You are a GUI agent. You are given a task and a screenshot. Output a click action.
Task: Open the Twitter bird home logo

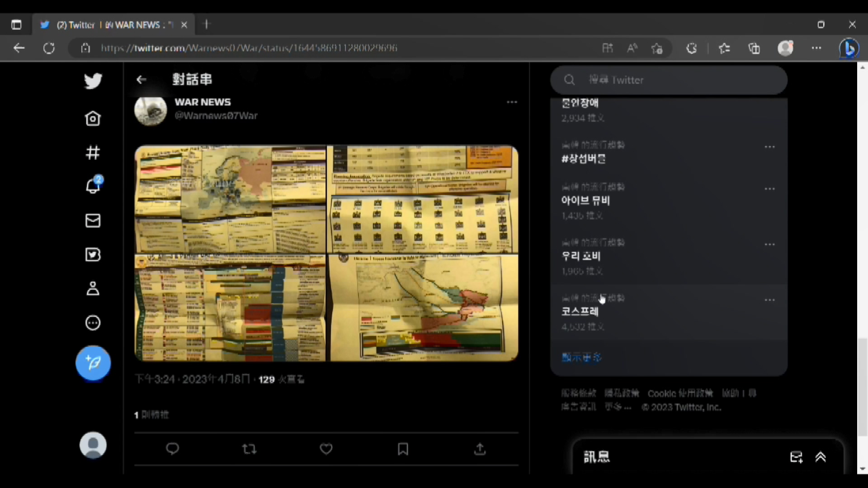(x=93, y=81)
